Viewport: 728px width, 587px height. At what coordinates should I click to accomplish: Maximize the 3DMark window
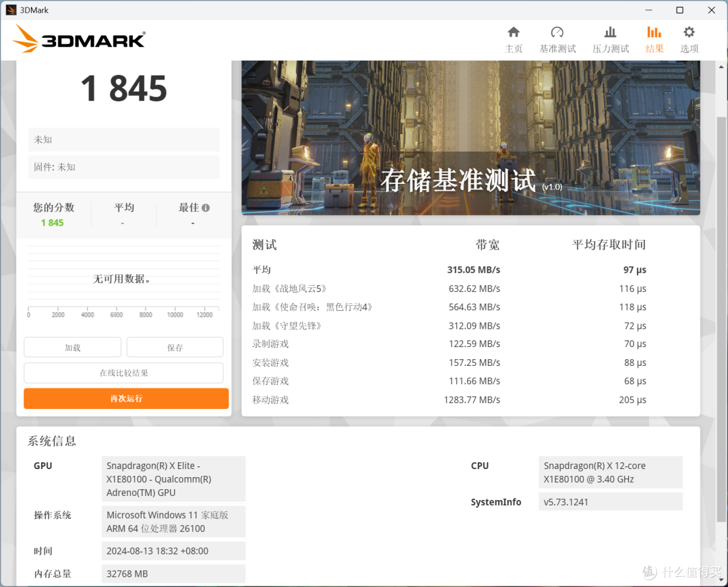[679, 9]
